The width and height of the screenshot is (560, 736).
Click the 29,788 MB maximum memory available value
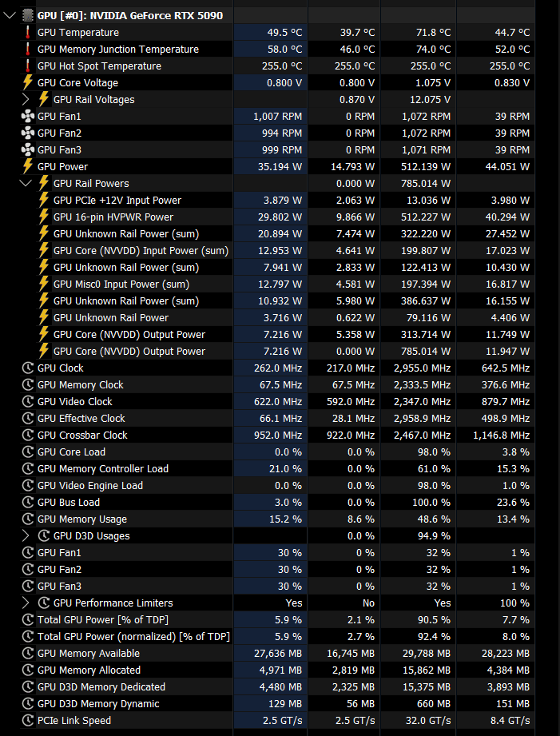(x=427, y=654)
